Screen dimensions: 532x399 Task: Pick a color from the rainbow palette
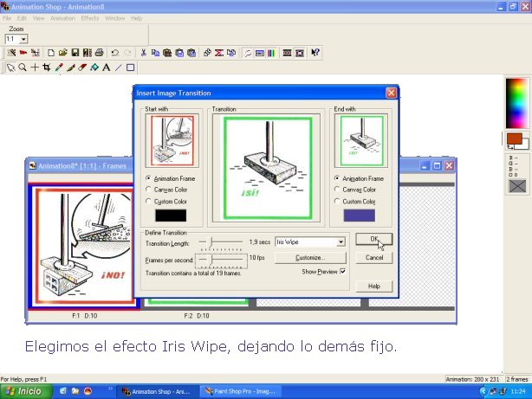click(x=516, y=103)
